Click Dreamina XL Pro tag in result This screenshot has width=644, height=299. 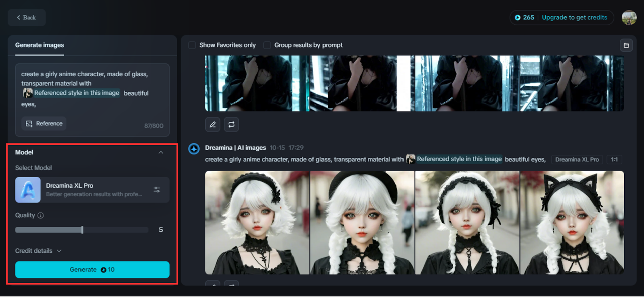coord(577,159)
